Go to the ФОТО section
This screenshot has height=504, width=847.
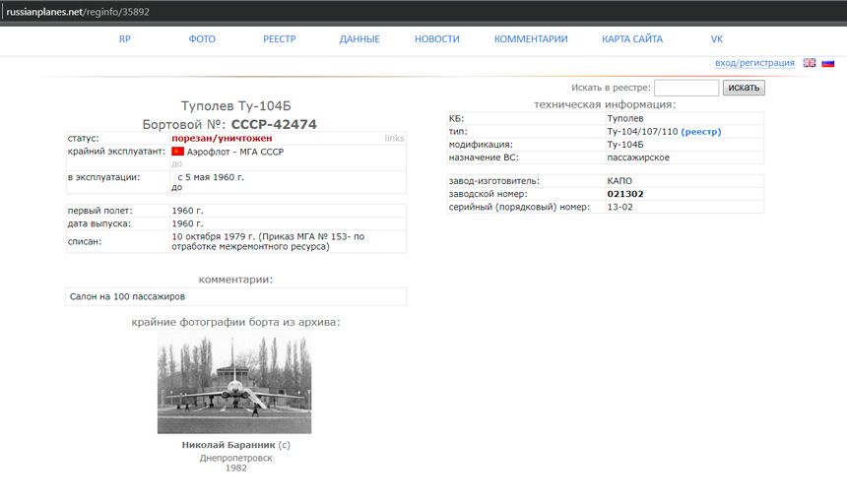tap(202, 39)
